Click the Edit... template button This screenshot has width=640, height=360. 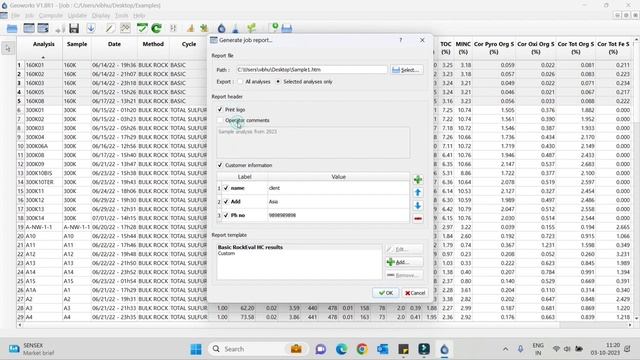[404, 249]
